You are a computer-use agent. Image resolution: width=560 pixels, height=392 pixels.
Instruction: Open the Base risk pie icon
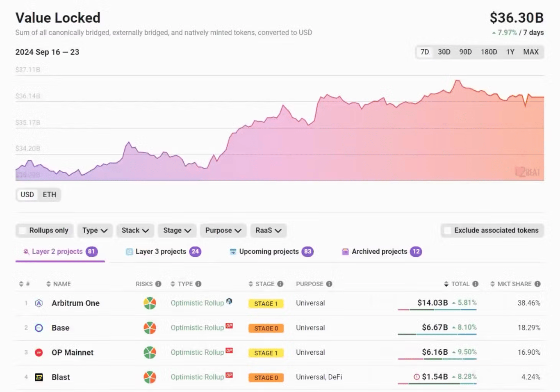click(x=150, y=328)
